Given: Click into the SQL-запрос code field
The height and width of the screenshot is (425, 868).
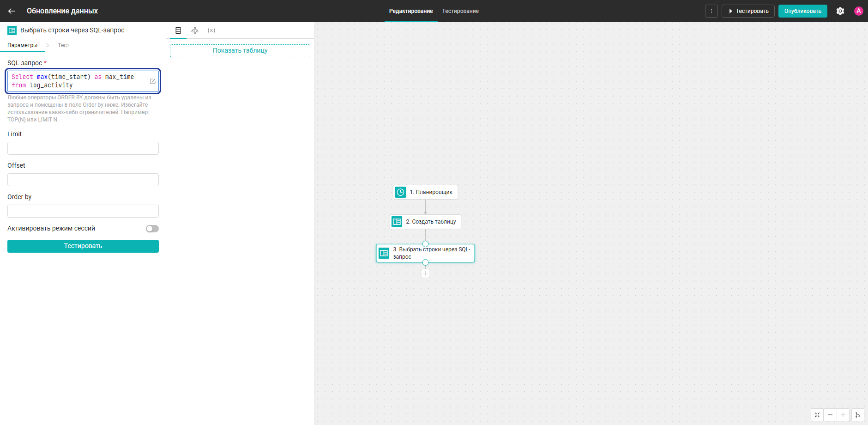Looking at the screenshot, I should pos(78,81).
